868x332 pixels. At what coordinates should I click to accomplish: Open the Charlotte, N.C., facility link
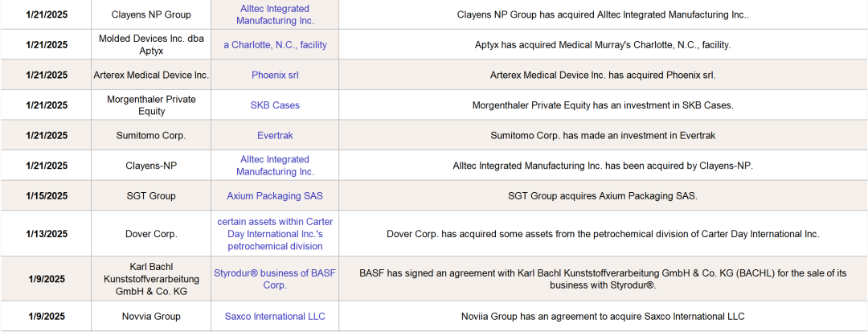pos(275,45)
